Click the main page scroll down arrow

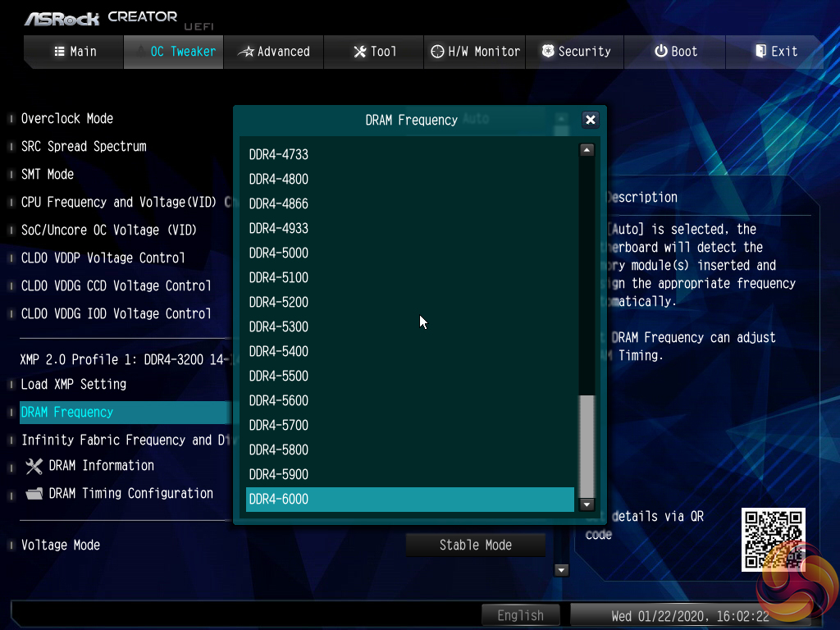point(562,570)
